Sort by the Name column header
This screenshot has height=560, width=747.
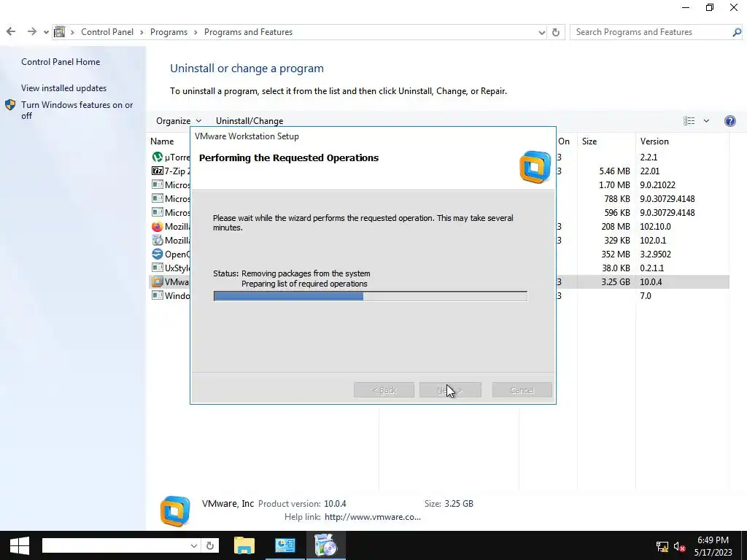(x=162, y=141)
